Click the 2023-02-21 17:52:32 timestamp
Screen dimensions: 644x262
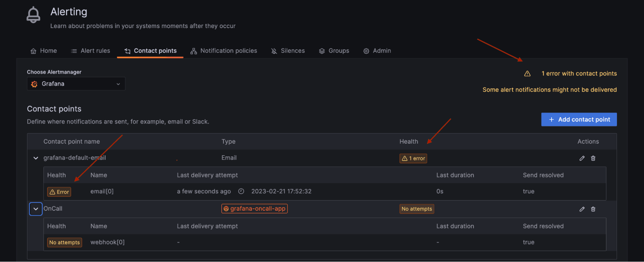point(281,191)
